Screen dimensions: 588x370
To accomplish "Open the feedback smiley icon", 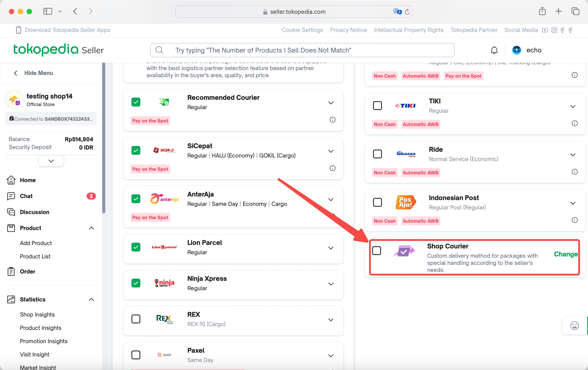I will [574, 326].
